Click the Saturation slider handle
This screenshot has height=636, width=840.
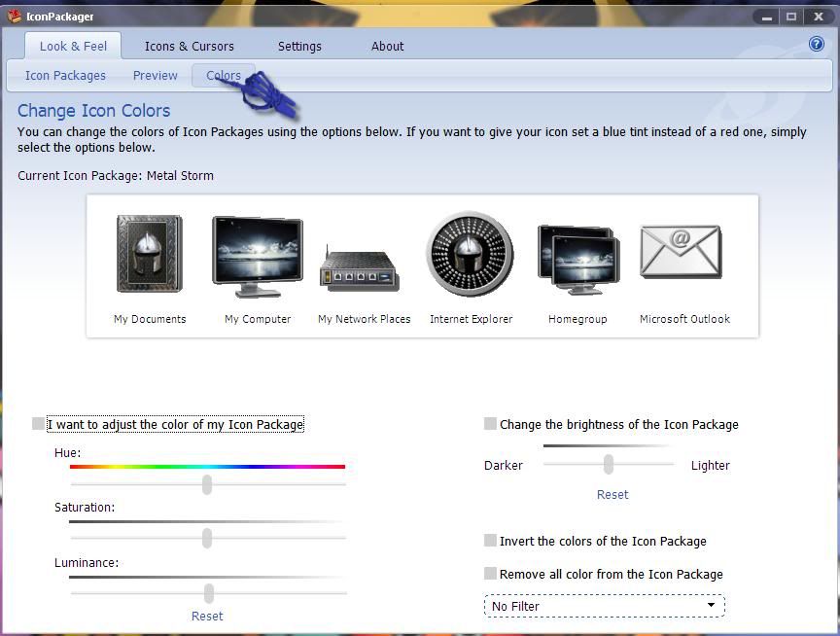pyautogui.click(x=207, y=538)
